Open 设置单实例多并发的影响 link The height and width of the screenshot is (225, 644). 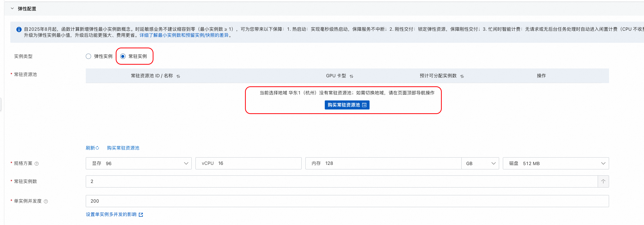114,214
